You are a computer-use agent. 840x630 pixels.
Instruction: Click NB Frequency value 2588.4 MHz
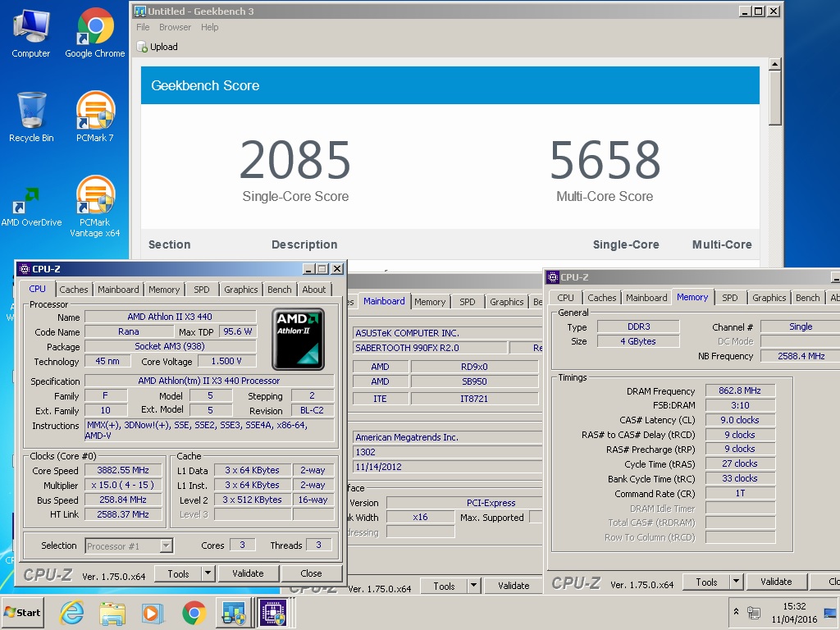pos(801,356)
